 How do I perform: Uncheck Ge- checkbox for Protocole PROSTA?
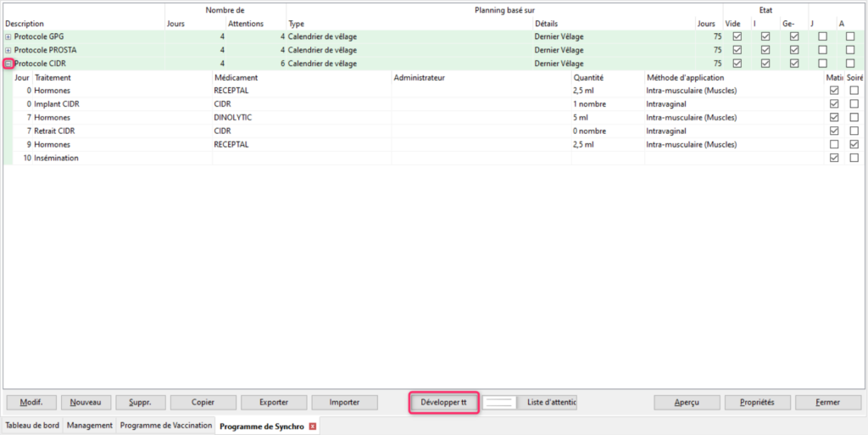click(794, 50)
